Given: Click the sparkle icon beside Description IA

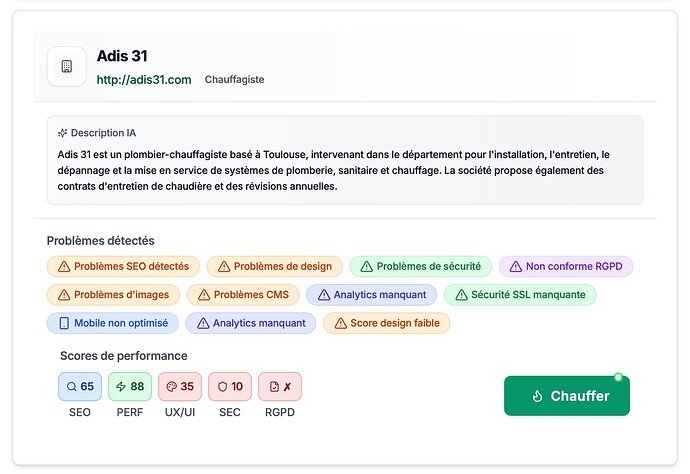Looking at the screenshot, I should (62, 133).
